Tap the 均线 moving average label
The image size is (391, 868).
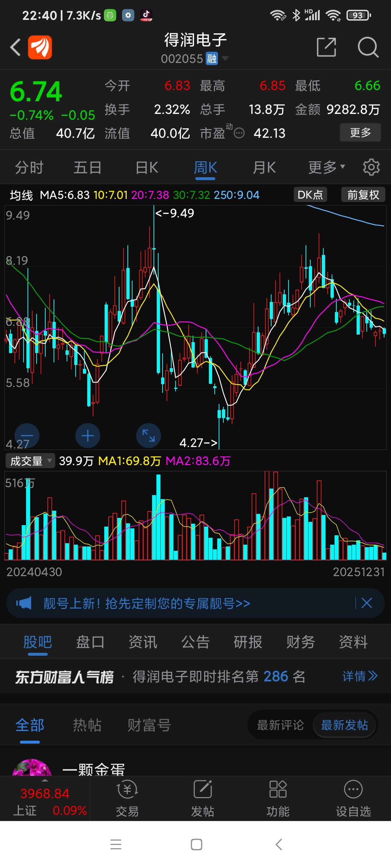(21, 195)
